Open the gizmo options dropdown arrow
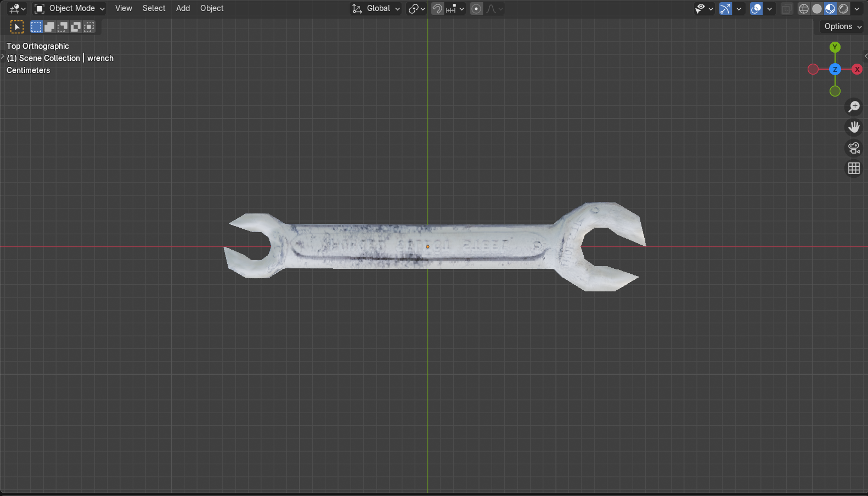 [739, 8]
